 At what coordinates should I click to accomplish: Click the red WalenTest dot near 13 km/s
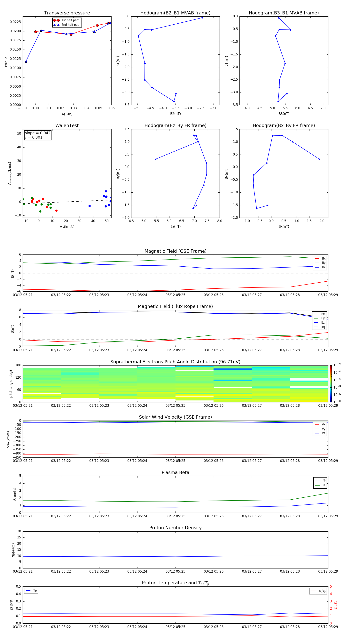click(57, 211)
